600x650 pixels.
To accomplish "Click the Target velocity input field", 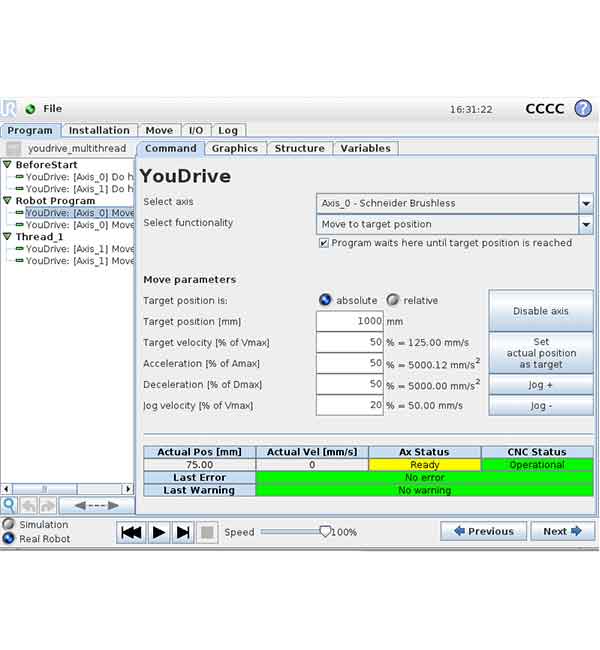I will (350, 342).
